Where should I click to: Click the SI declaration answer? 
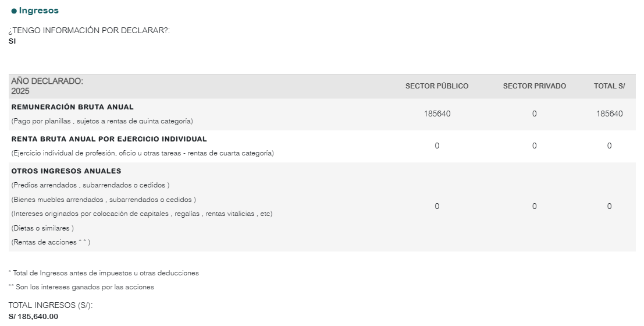coord(12,41)
